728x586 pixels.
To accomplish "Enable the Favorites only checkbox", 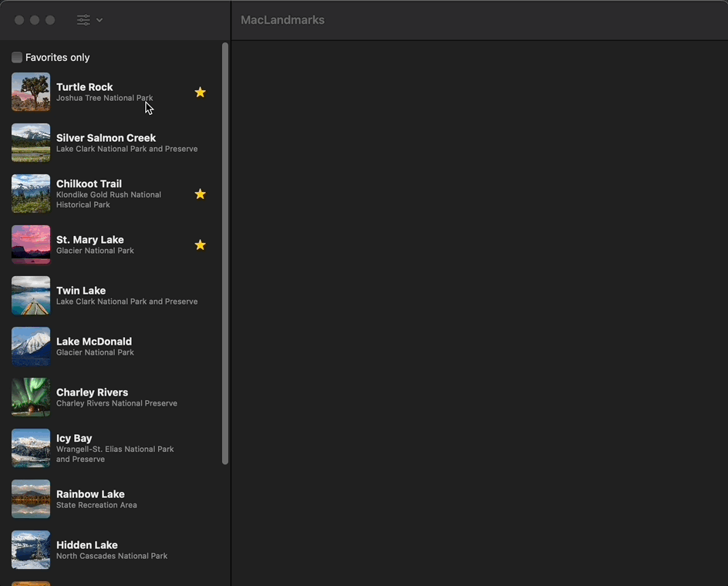I will click(x=17, y=57).
